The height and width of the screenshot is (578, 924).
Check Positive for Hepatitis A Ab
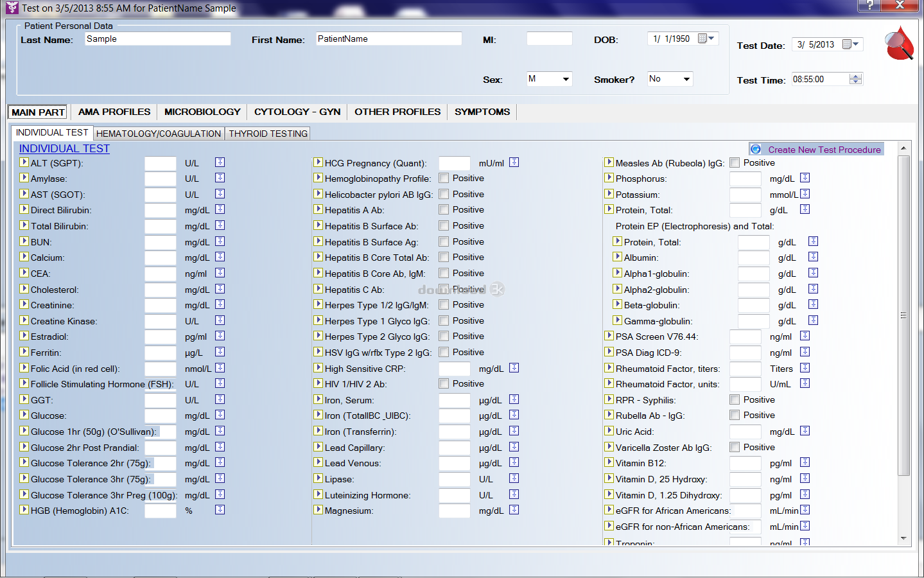[444, 209]
